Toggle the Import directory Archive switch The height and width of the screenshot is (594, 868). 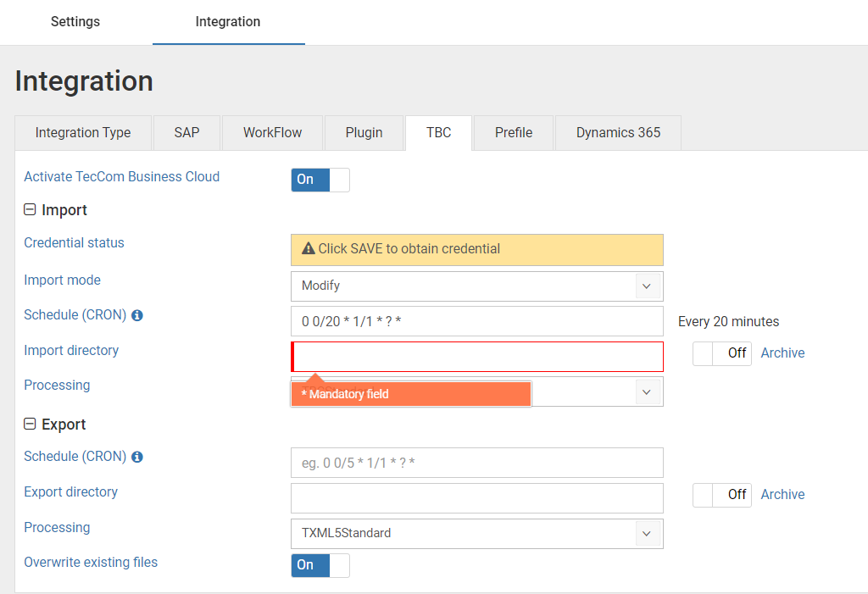coord(722,353)
